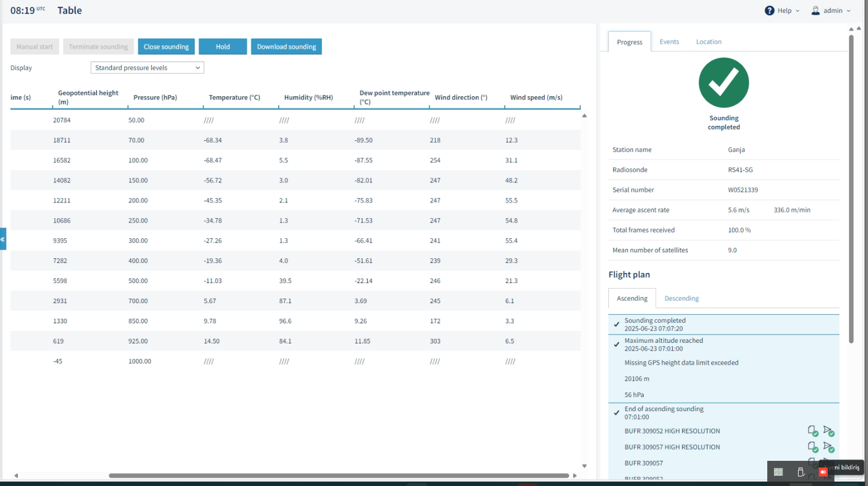This screenshot has width=868, height=486.
Task: Click the Close sounding button
Action: point(166,46)
